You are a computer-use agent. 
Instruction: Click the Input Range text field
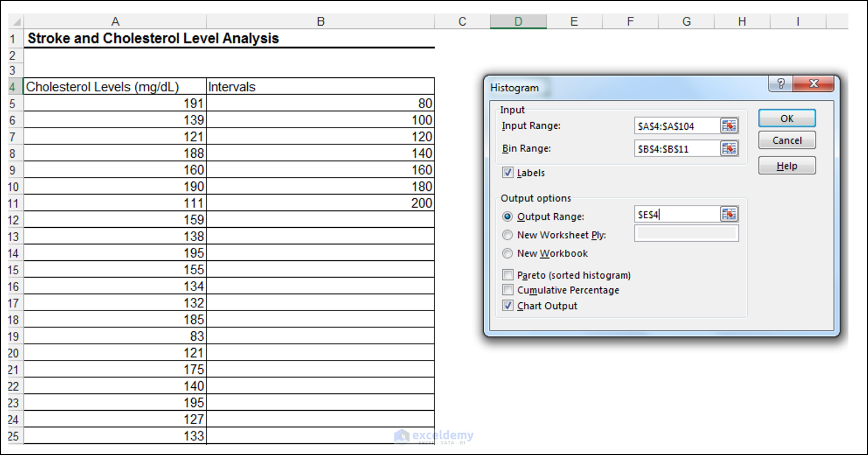tap(677, 126)
